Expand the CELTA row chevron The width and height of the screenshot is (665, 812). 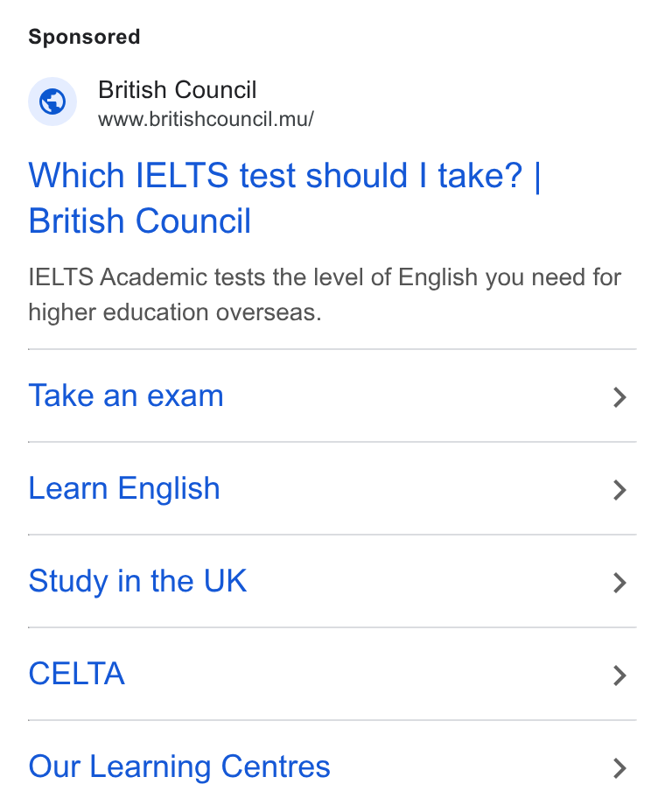pos(619,675)
